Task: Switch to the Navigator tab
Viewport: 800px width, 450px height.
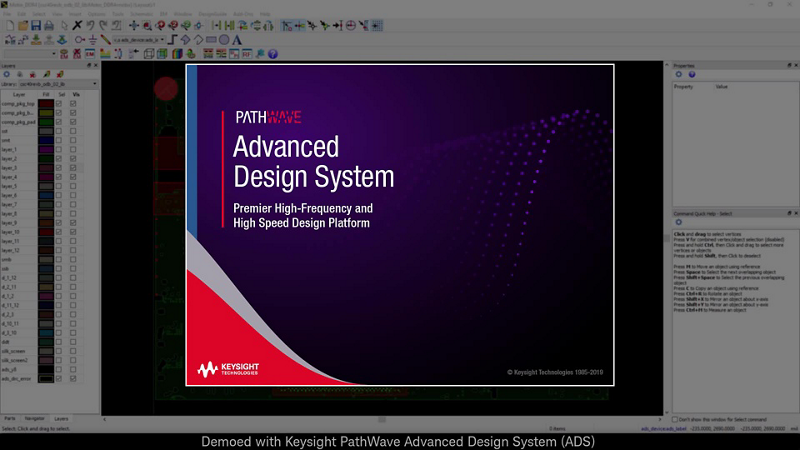Action: 35,418
